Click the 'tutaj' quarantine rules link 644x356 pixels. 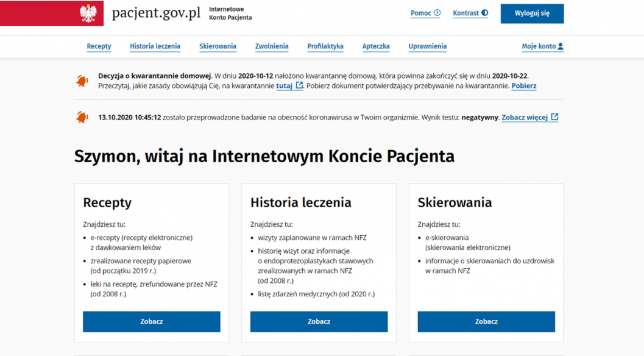284,86
